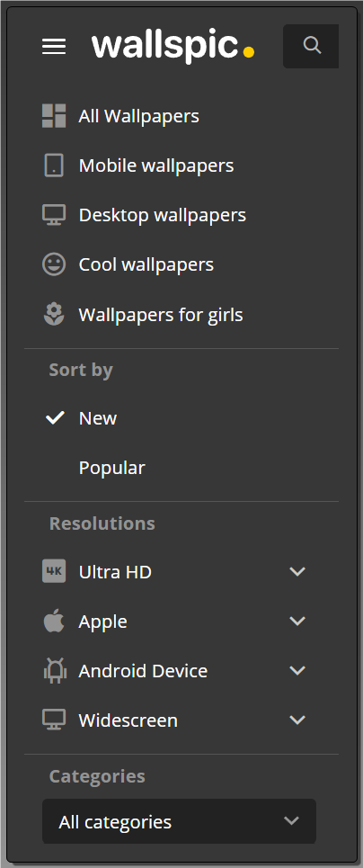Expand the Android Device chevron
363x868 pixels.
297,670
